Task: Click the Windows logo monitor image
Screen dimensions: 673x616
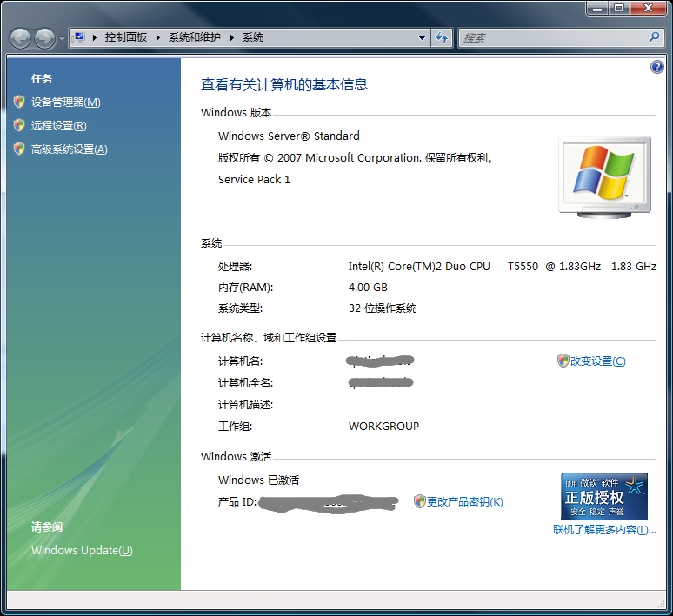Action: click(605, 177)
